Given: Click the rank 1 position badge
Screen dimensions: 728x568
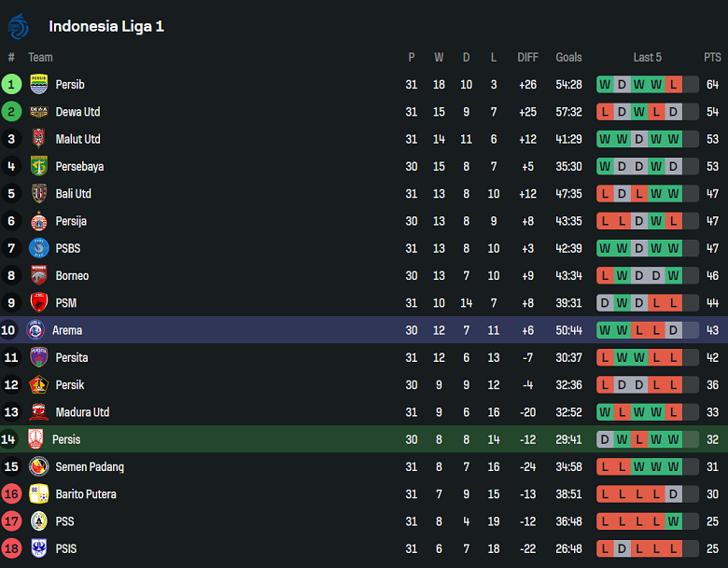Looking at the screenshot, I should [x=11, y=85].
